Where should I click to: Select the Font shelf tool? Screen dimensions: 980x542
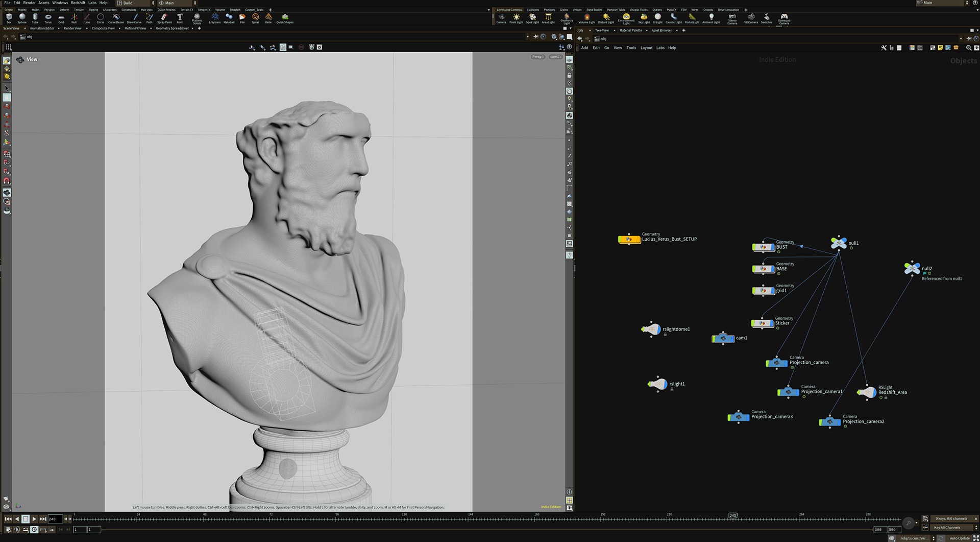tap(180, 18)
